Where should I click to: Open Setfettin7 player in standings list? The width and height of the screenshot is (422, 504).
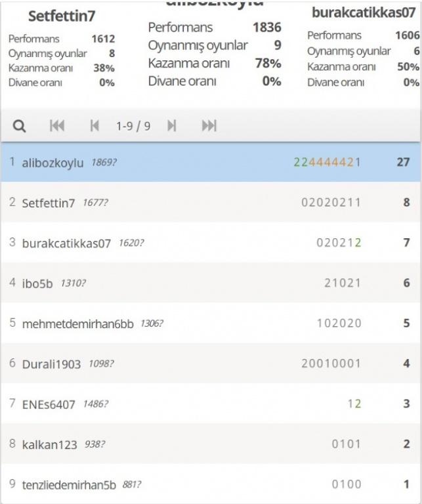49,203
